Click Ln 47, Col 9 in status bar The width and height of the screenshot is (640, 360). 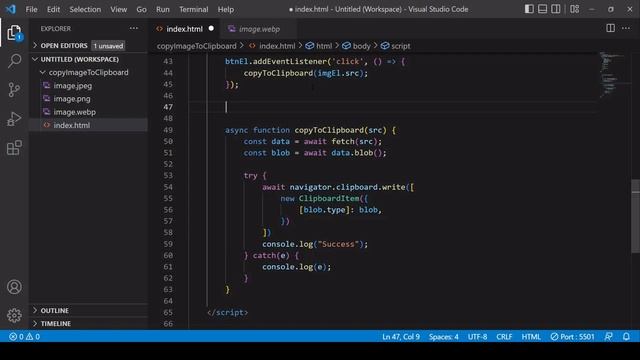tap(401, 337)
